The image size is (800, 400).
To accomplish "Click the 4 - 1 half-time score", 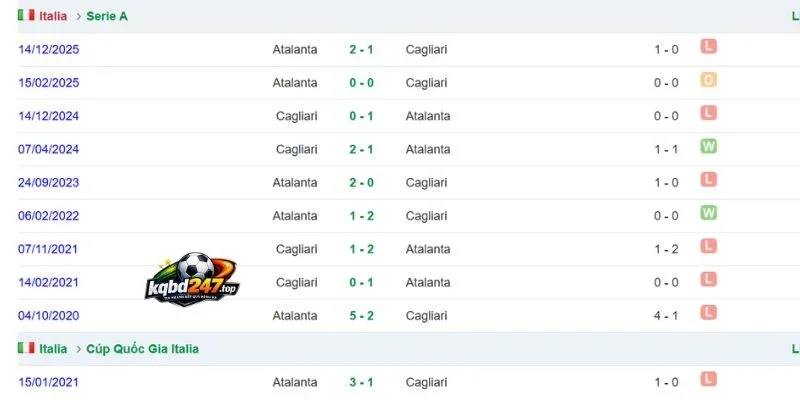I will [666, 316].
